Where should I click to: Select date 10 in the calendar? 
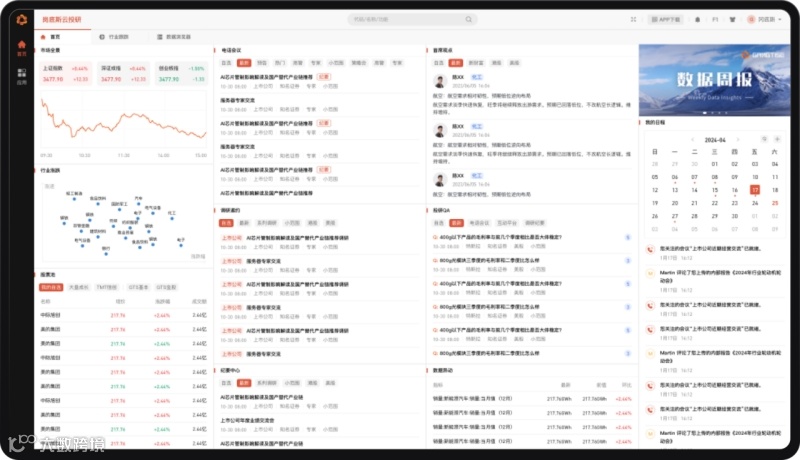pyautogui.click(x=755, y=177)
